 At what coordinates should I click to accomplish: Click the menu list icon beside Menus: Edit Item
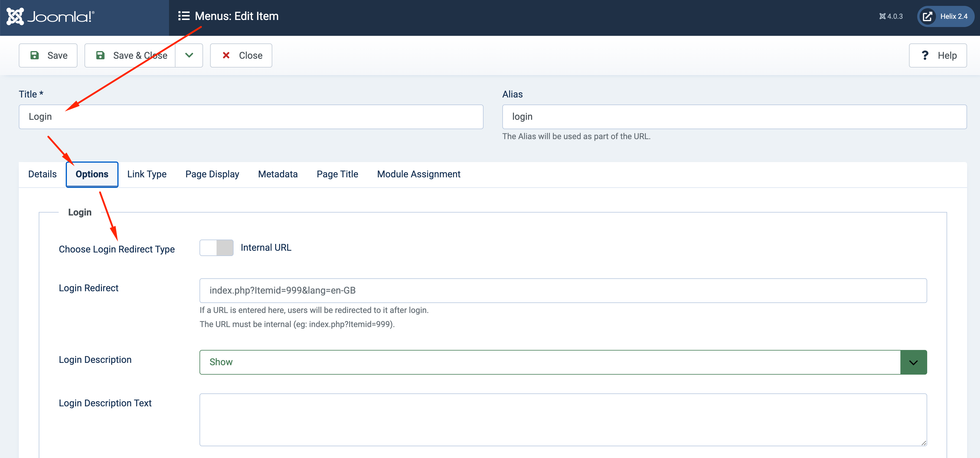(184, 16)
